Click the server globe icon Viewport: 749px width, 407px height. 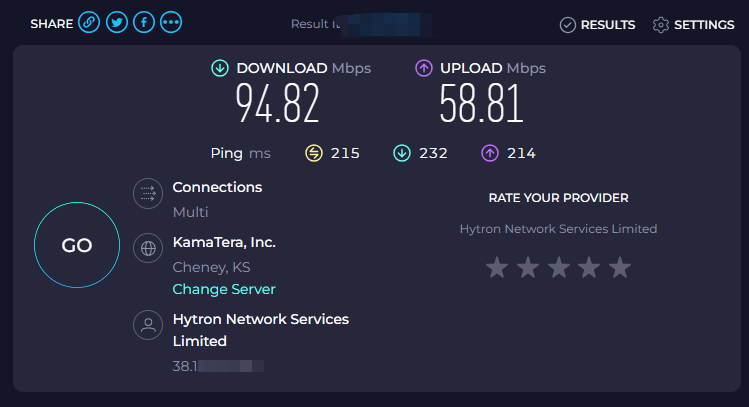[148, 248]
